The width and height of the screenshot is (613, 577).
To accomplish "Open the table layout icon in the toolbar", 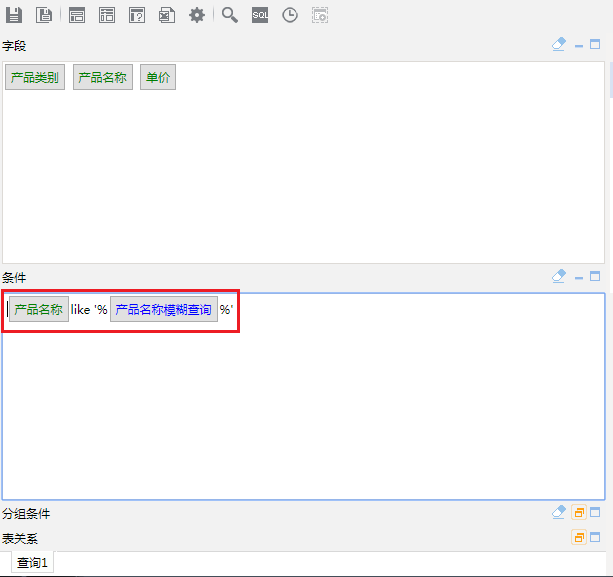I will (x=107, y=15).
